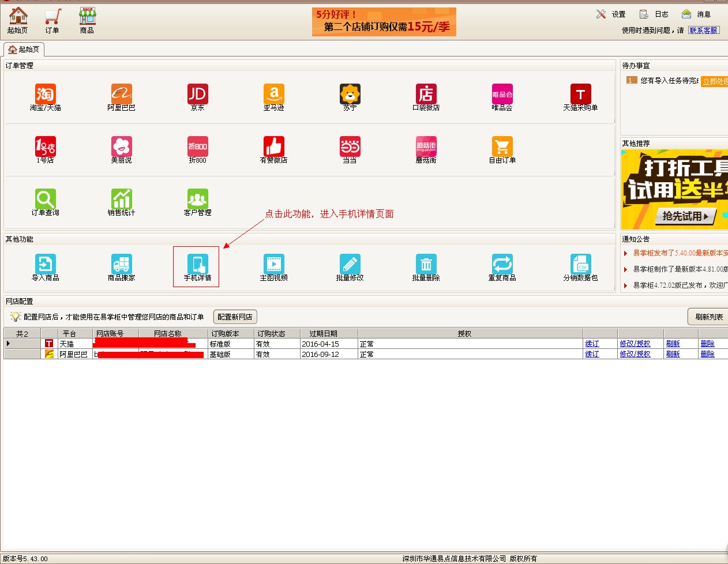Open the 商品 shop toolbar icon
This screenshot has height=564, width=728.
point(87,21)
